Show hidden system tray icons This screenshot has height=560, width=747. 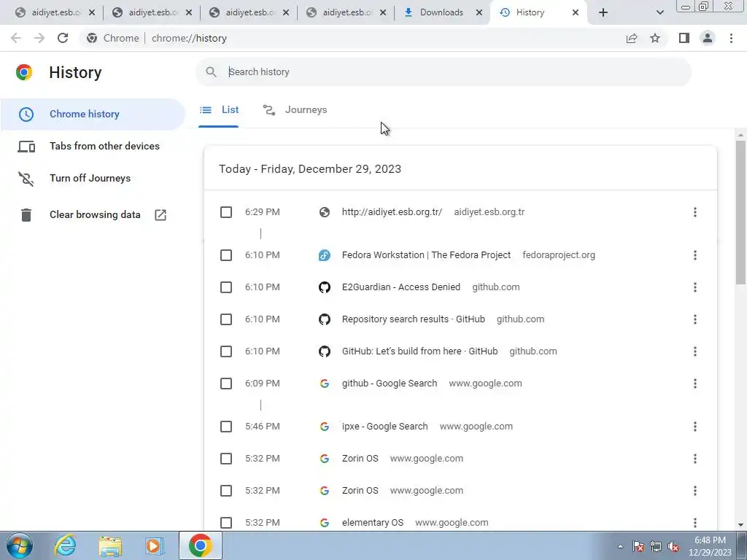pyautogui.click(x=620, y=547)
